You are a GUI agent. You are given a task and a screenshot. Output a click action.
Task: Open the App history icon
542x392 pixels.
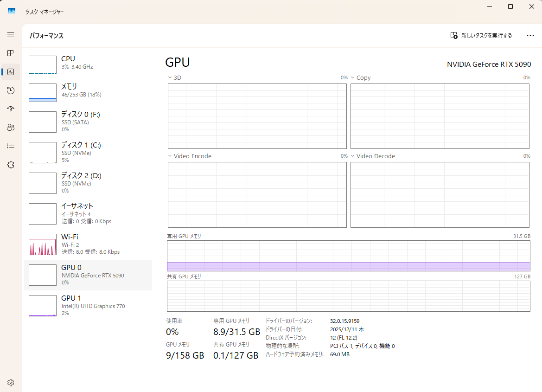11,90
